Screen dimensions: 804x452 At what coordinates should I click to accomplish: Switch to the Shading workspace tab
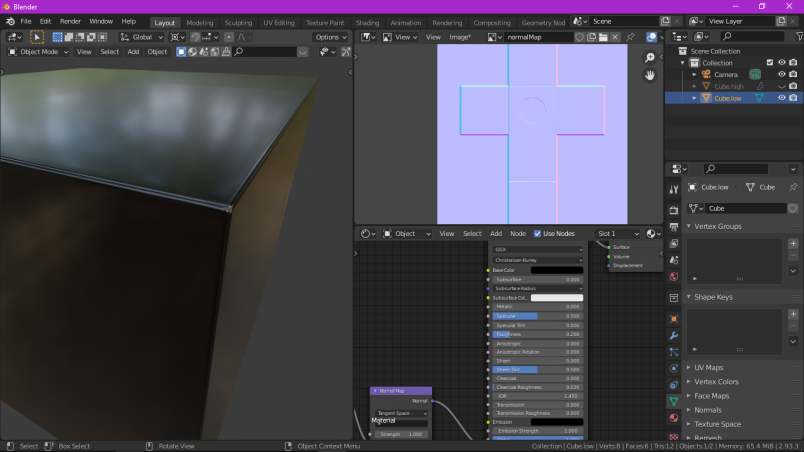click(x=367, y=23)
